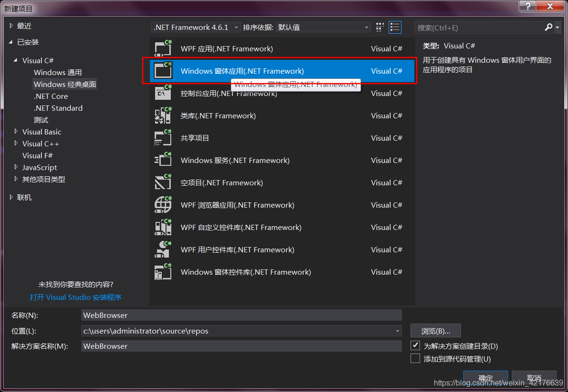
Task: Click the WPF 用户控件库 template icon
Action: coord(163,249)
